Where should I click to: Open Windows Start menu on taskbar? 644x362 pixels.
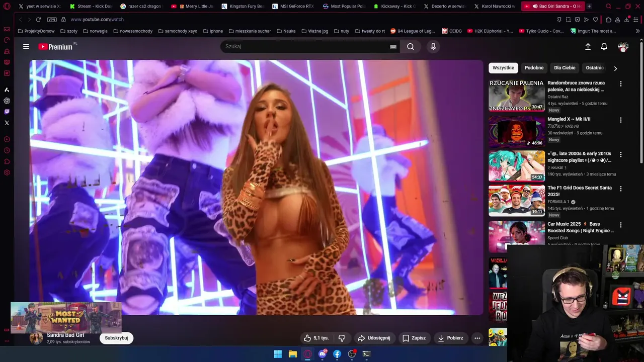coord(278,354)
